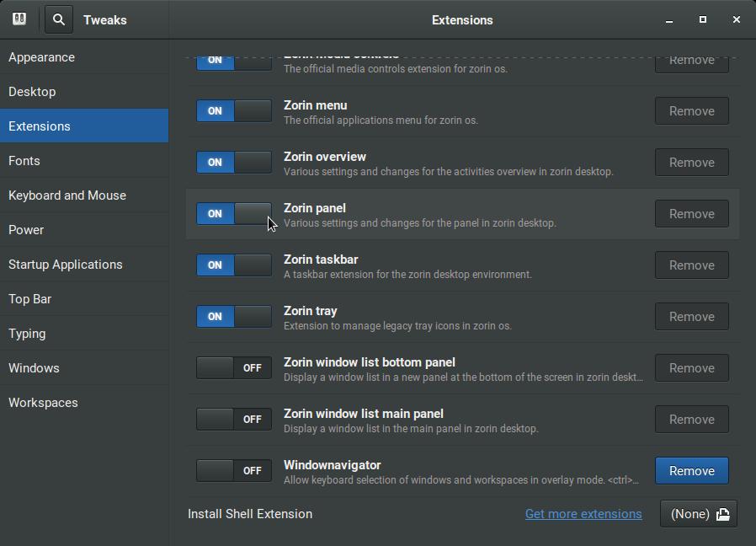Enable Zorin window list bottom panel
The width and height of the screenshot is (756, 546).
(x=234, y=368)
